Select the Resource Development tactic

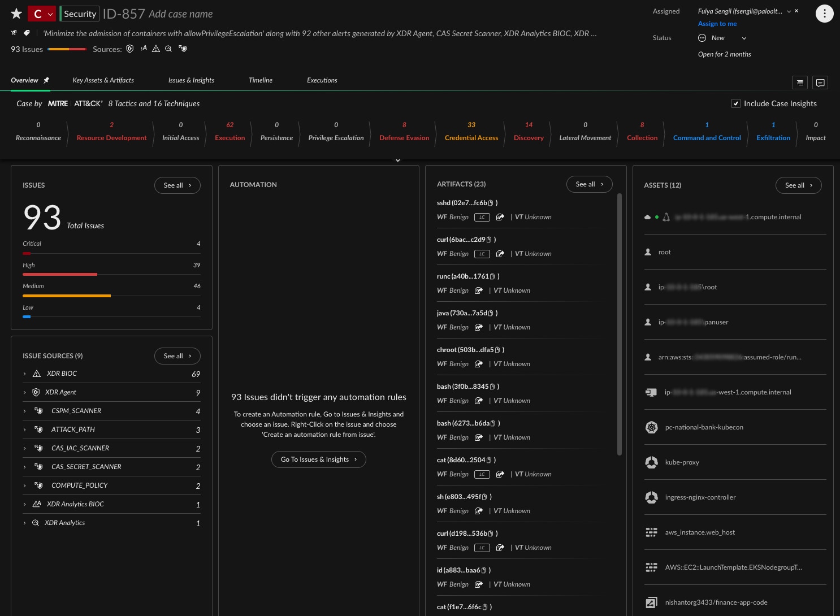111,132
